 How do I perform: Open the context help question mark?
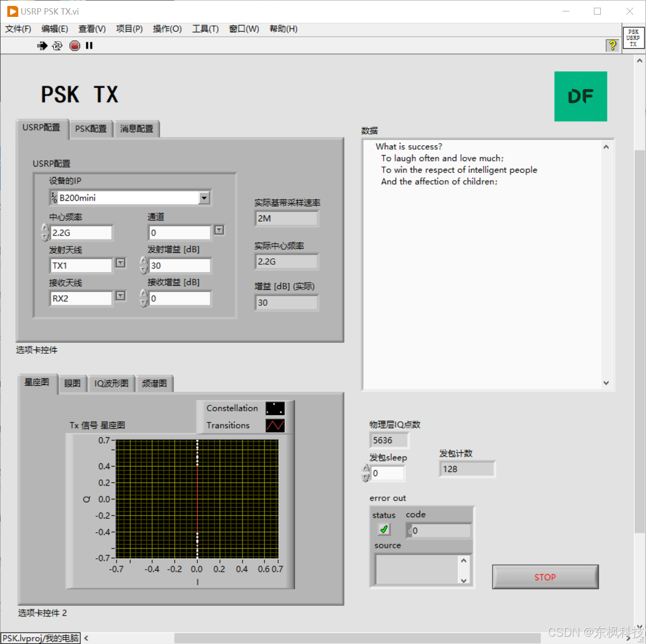pos(612,45)
